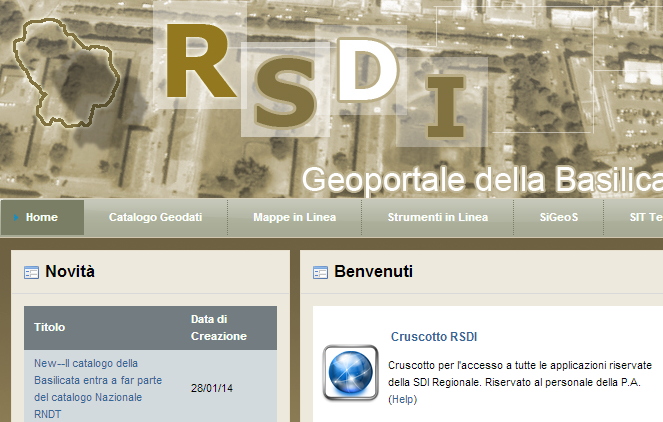Screen dimensions: 663x422
Task: Open the RNDT catalogo news link
Action: [98, 389]
